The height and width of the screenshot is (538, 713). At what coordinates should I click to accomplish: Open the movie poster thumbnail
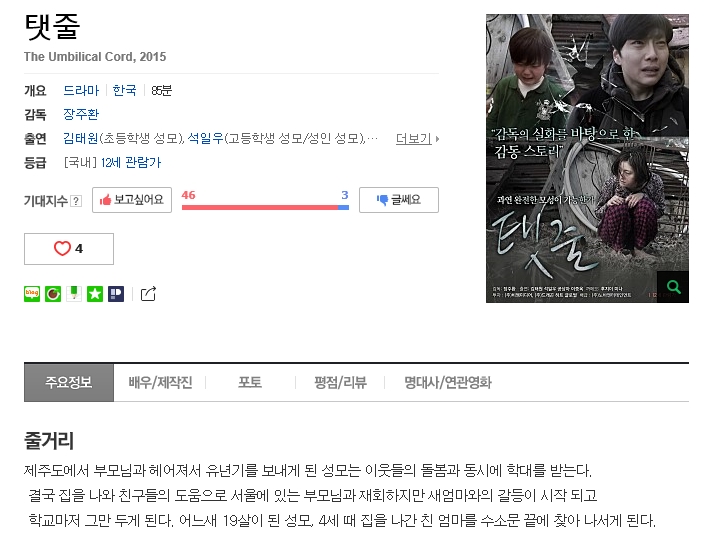click(x=587, y=158)
